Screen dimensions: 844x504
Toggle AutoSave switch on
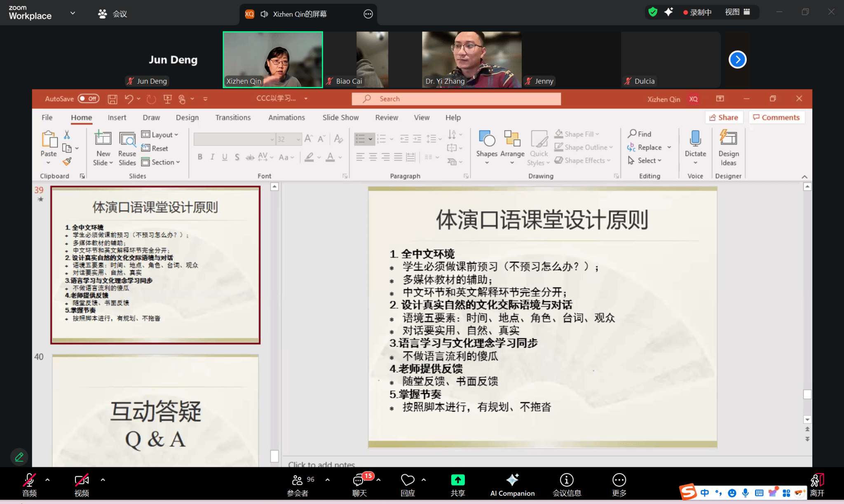(x=89, y=99)
